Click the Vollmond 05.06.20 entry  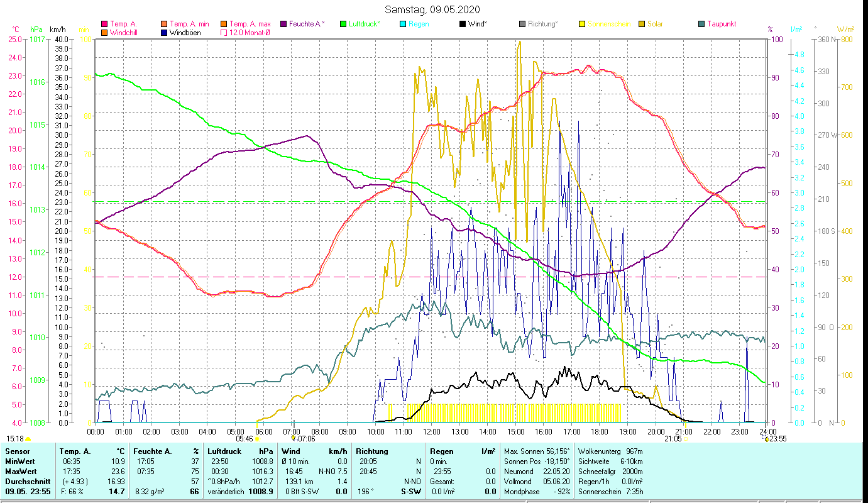click(537, 481)
